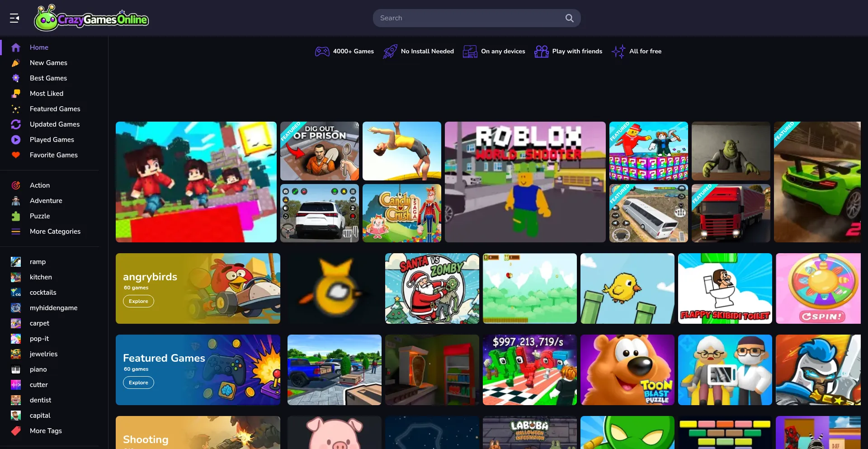Screen dimensions: 868x449
Task: Click the New Games party icon
Action: [x=16, y=63]
